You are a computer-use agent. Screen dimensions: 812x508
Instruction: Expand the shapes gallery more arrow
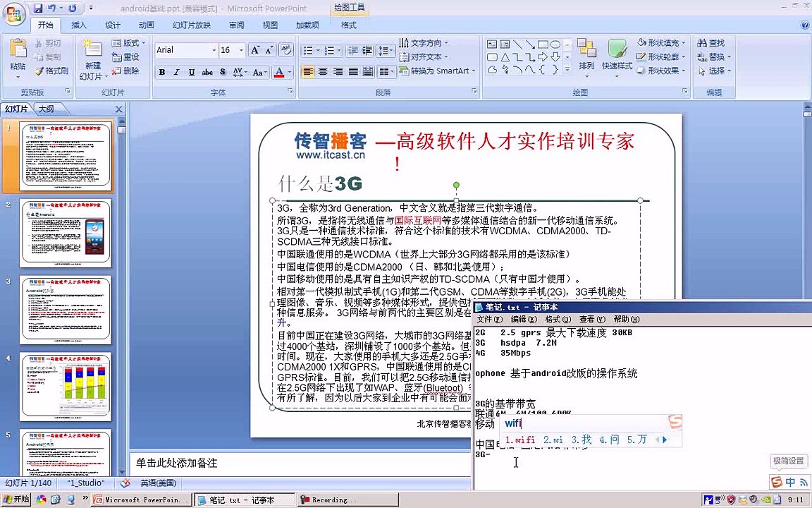[x=567, y=69]
